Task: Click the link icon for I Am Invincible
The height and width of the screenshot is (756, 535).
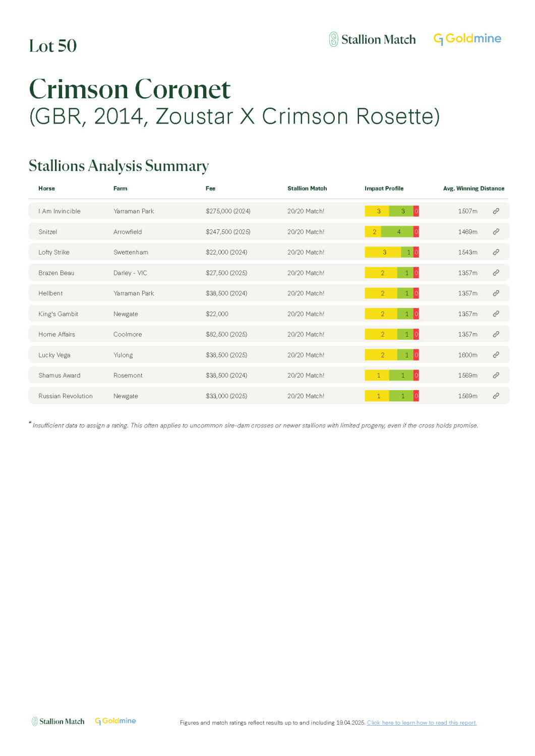Action: (496, 211)
